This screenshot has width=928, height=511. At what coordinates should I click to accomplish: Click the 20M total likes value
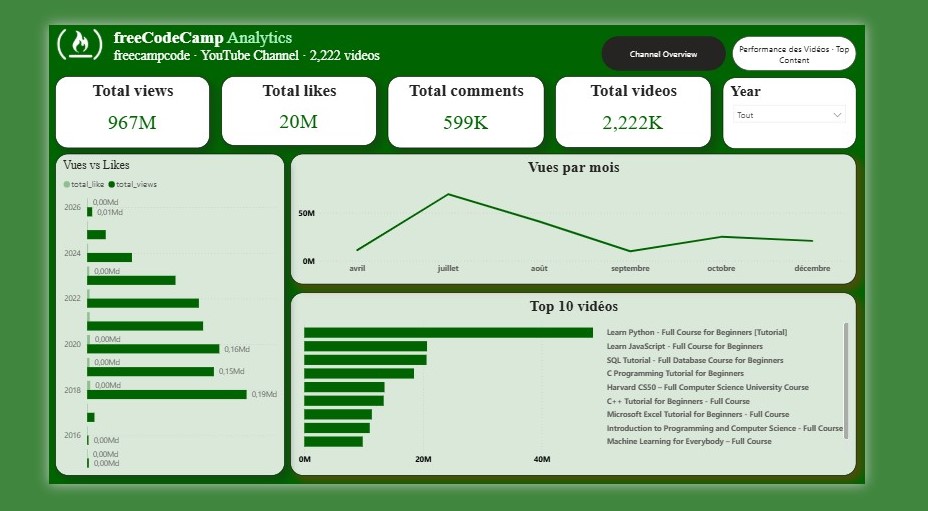coord(298,121)
